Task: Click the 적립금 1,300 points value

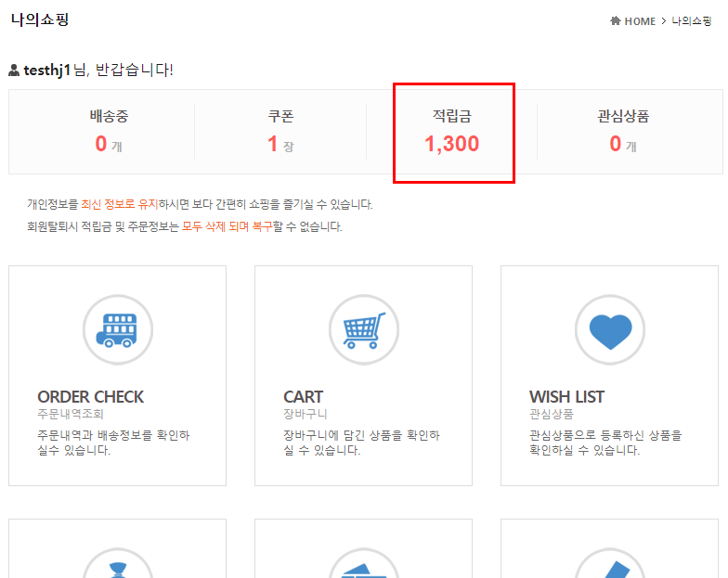Action: pyautogui.click(x=452, y=144)
